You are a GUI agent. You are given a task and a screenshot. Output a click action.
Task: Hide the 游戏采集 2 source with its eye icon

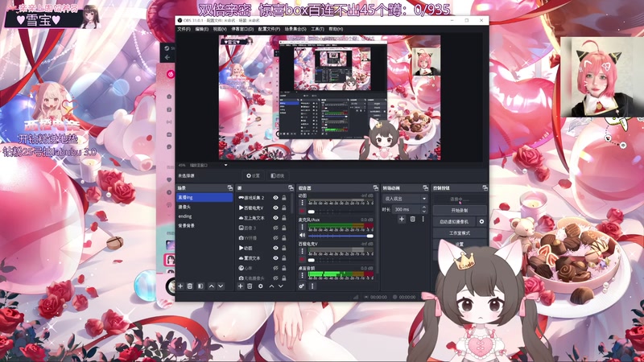[x=275, y=198]
